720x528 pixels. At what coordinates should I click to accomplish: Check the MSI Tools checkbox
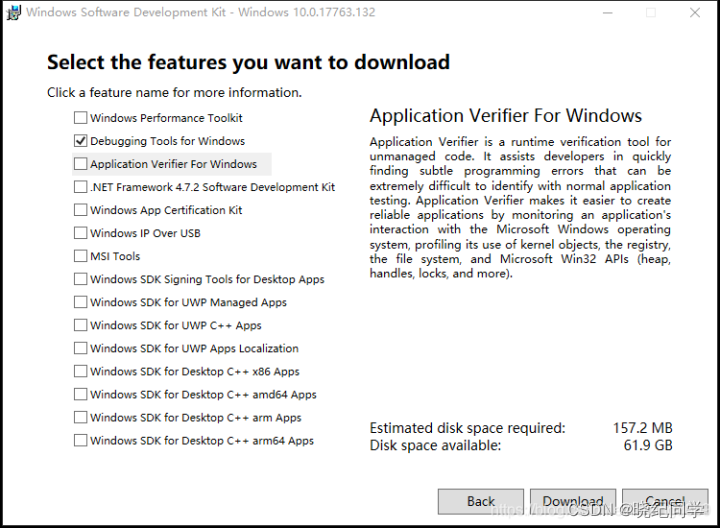tap(80, 255)
